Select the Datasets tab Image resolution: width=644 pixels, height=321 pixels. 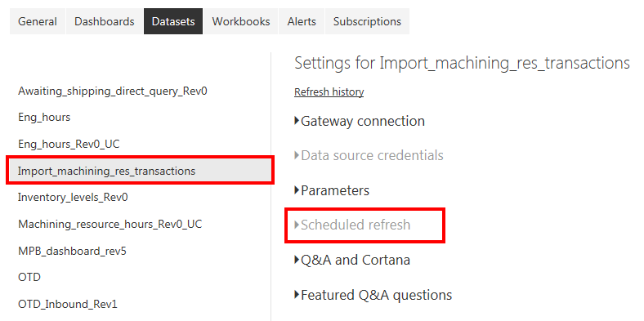173,21
